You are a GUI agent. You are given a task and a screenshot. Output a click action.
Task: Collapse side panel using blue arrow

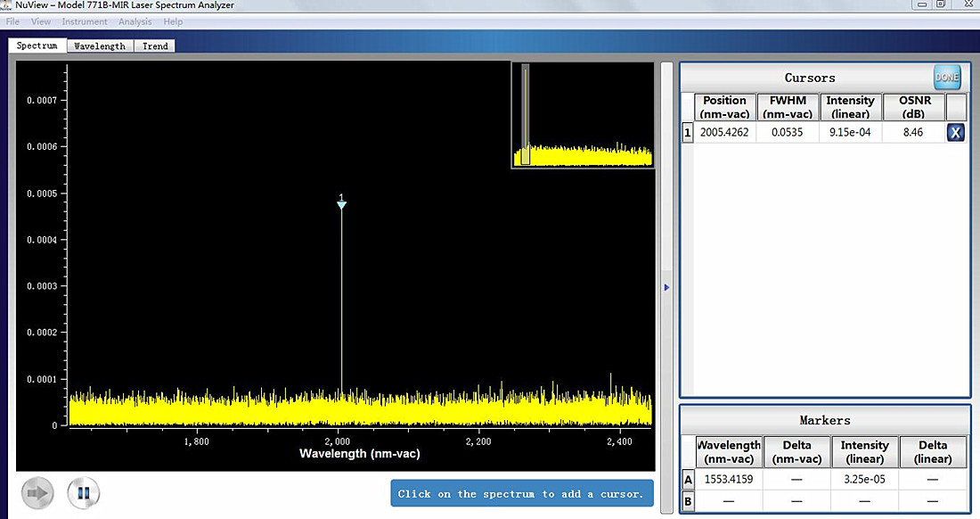pyautogui.click(x=666, y=287)
